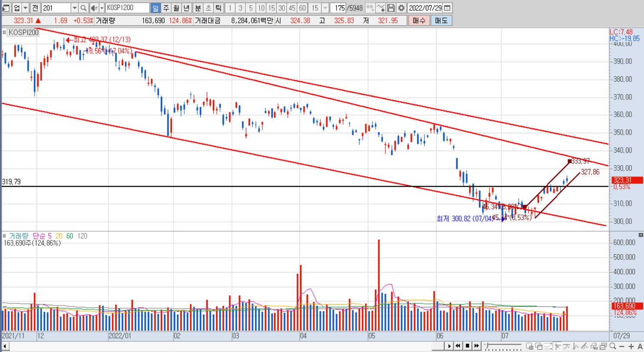Click the 60 moving-average legend
This screenshot has height=352, width=644.
pos(70,236)
